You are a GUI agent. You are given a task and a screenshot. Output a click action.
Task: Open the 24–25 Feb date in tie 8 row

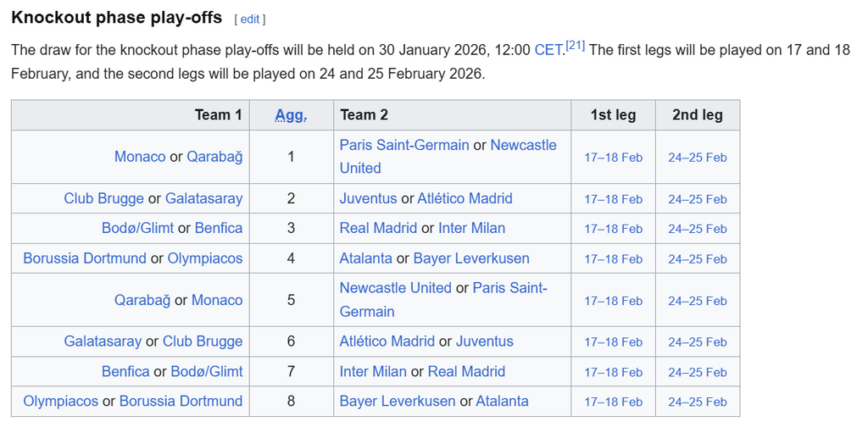pyautogui.click(x=697, y=402)
